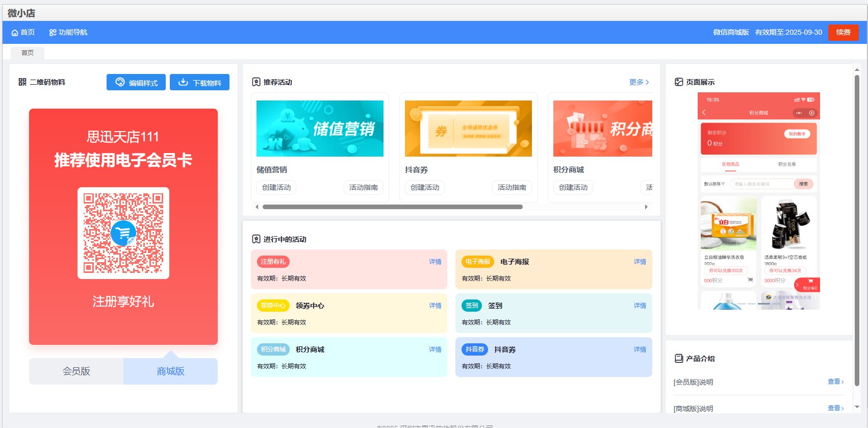Click 创建活动 under 抖音券
Viewport: 868px width, 428px height.
(x=425, y=187)
